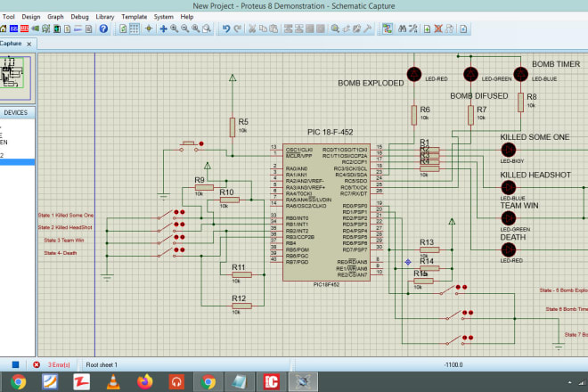Open the Tool menu
588x392 pixels.
tap(8, 17)
